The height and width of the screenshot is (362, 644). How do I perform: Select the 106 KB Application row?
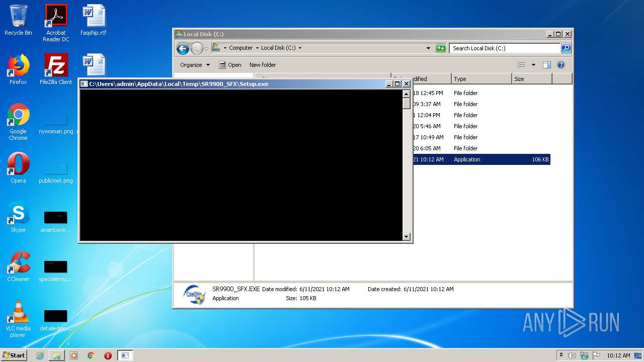click(x=481, y=159)
